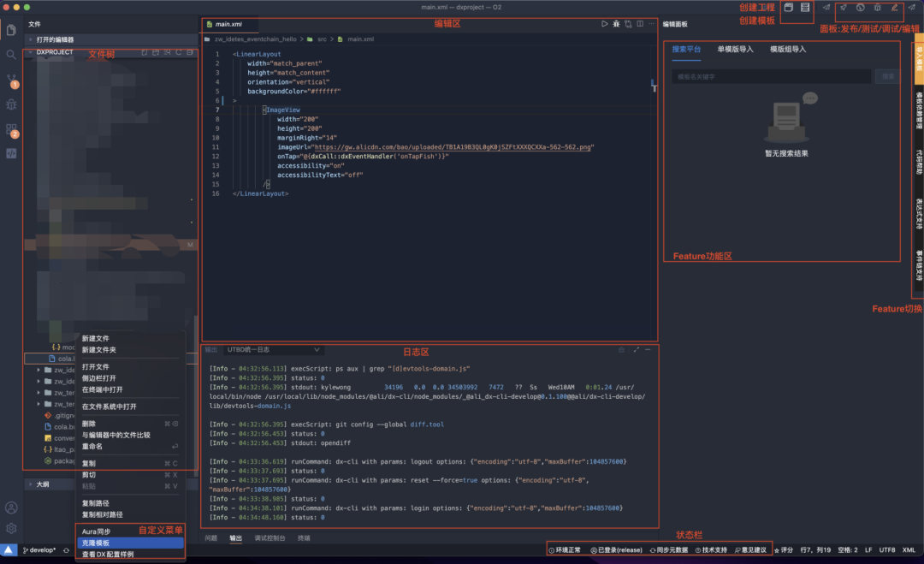Image resolution: width=924 pixels, height=564 pixels.
Task: Click the 搜索 button beside keyword field
Action: (886, 77)
